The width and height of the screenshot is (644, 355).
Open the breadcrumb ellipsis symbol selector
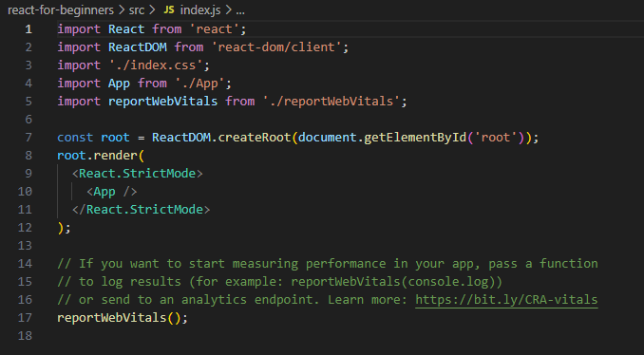240,10
